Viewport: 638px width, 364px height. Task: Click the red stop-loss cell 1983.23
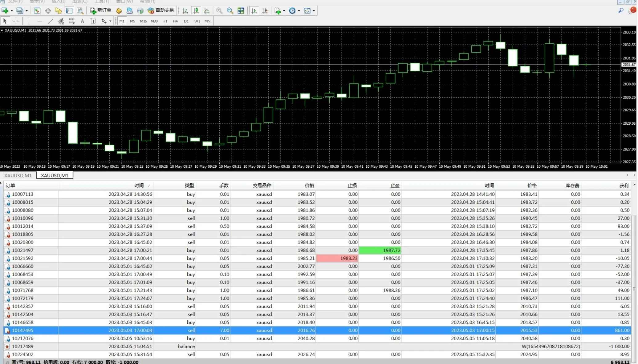[337, 258]
